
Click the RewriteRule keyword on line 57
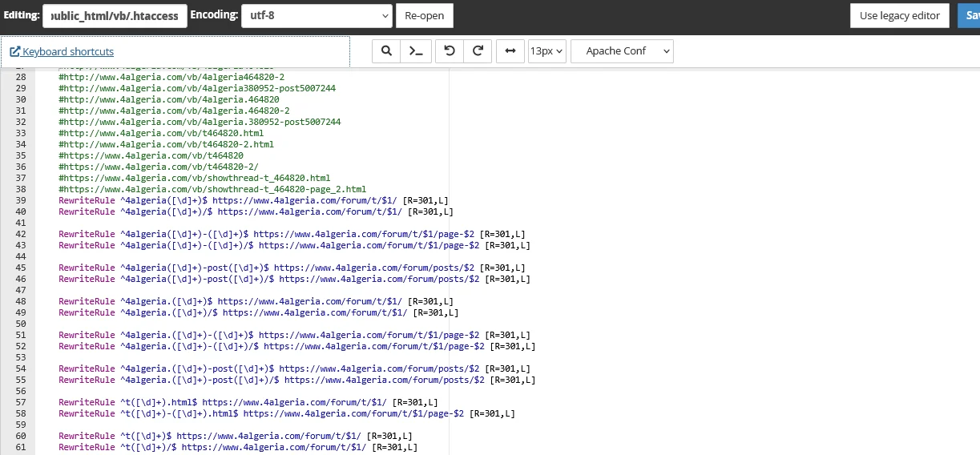[x=87, y=402]
